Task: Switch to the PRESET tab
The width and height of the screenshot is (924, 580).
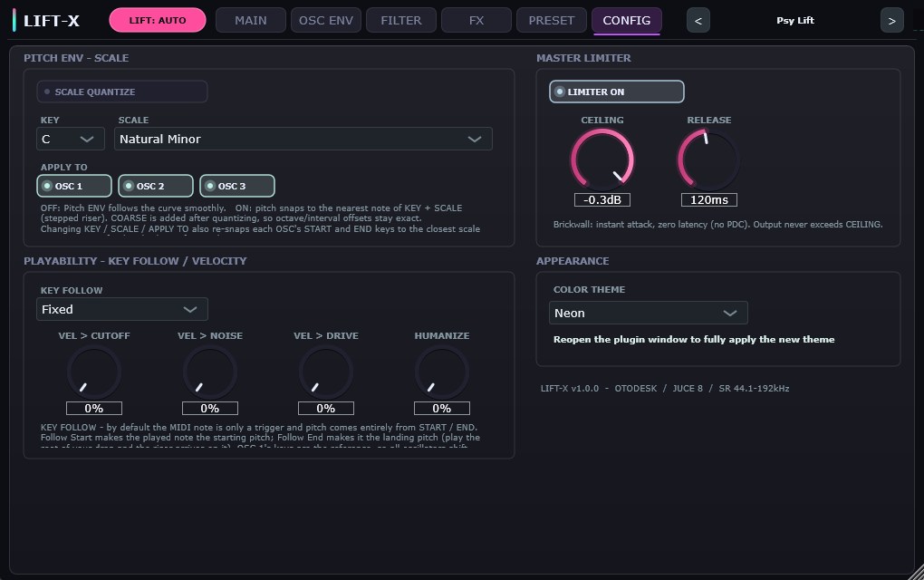Action: pos(552,21)
